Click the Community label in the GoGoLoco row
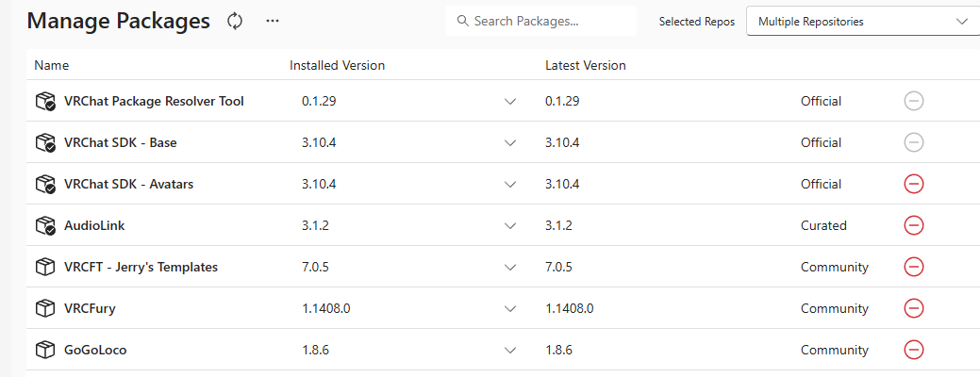The width and height of the screenshot is (980, 377). point(835,351)
